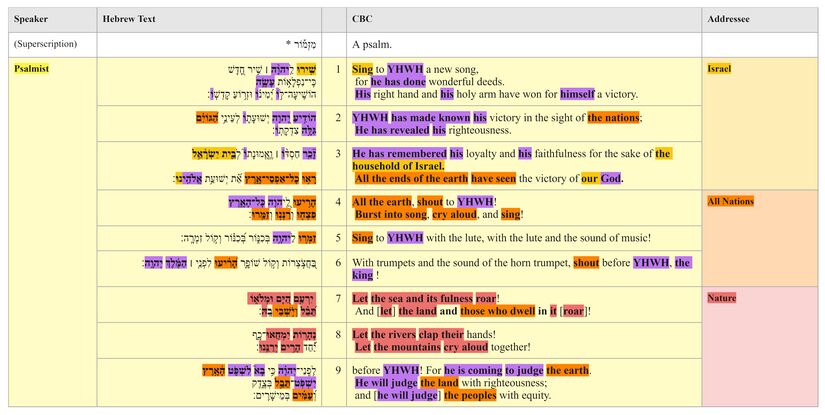Viewport: 825px width, 415px height.
Task: Select verse number 1 cell
Action: (334, 69)
